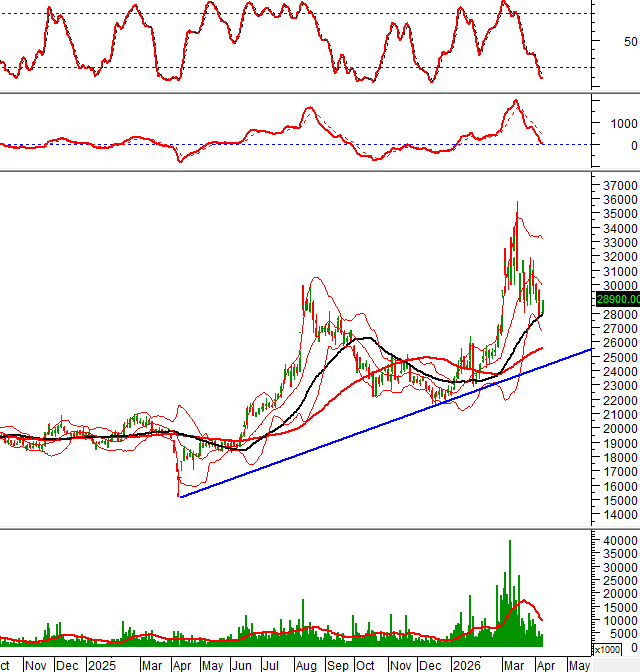Click the 50 level label on the oscillator
Viewport: 640px width, 672px height.
click(x=630, y=42)
